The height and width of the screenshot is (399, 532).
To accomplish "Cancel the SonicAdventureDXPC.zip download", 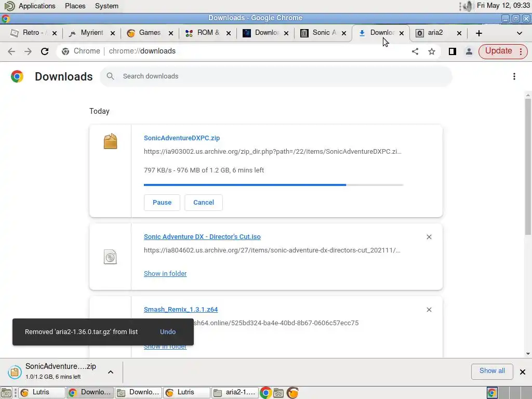I will click(x=204, y=203).
